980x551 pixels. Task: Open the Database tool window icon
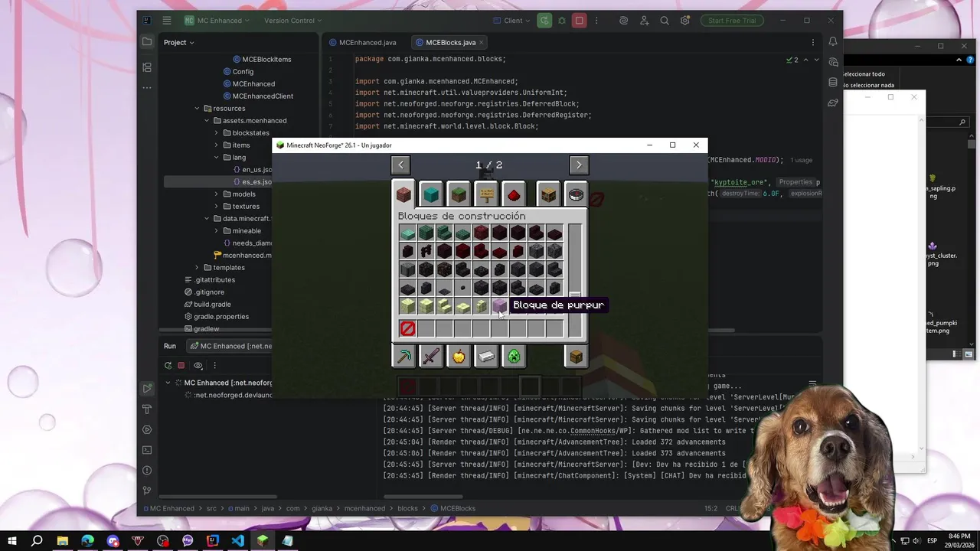(x=833, y=82)
